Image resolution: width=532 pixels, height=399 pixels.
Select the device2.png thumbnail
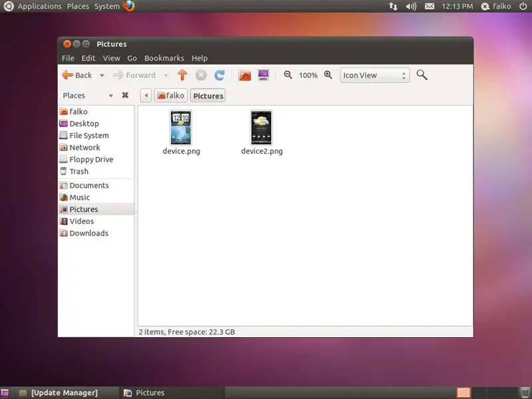[x=261, y=128]
